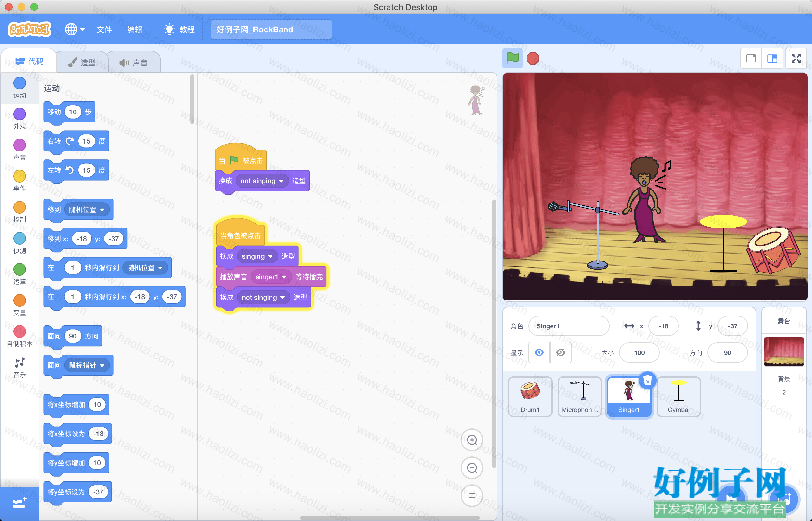Select the 外观 looks category
The image size is (812, 521).
pos(20,119)
